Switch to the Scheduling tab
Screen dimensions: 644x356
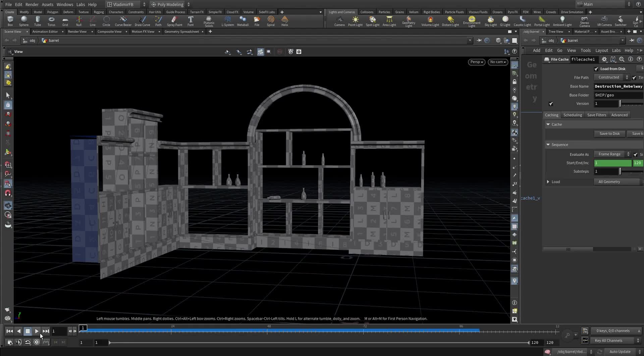pyautogui.click(x=572, y=115)
